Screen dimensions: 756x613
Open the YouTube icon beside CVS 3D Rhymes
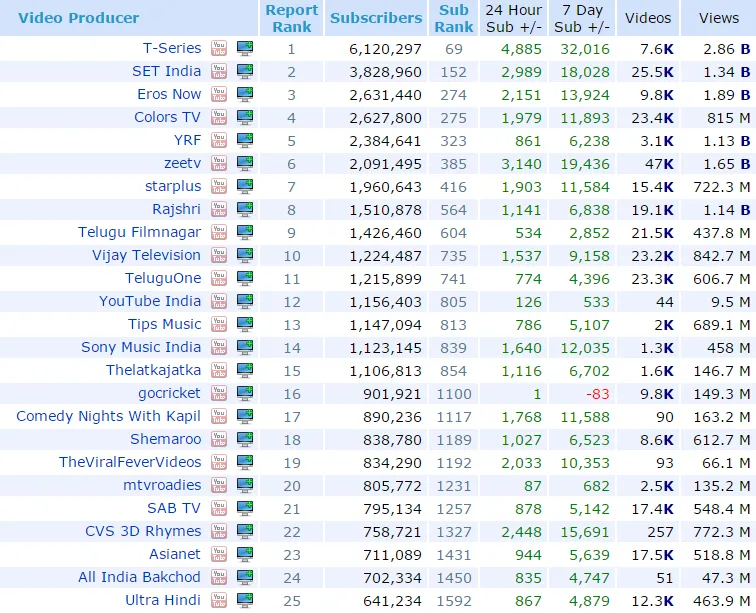point(219,531)
